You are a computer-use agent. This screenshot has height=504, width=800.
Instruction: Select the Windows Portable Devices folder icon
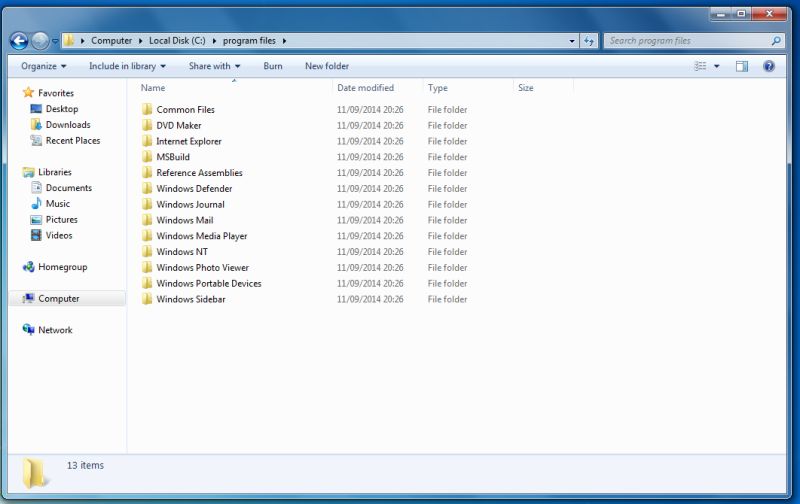coord(147,283)
